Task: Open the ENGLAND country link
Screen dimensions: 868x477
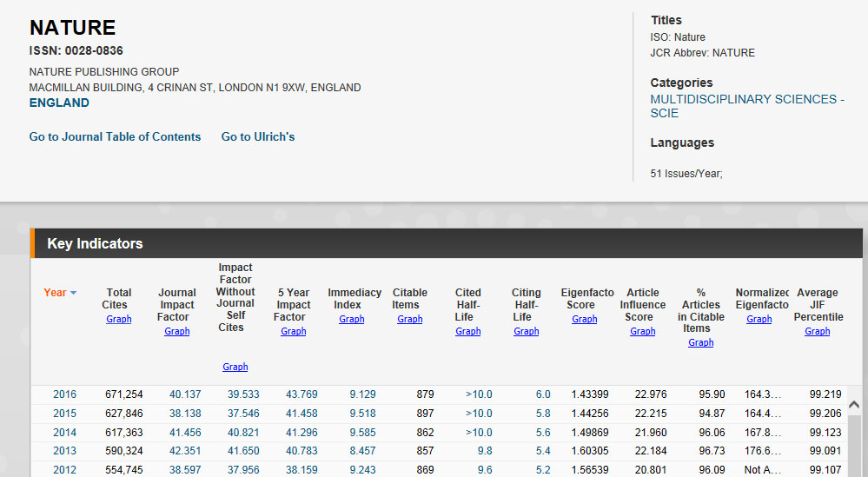Action: click(59, 103)
